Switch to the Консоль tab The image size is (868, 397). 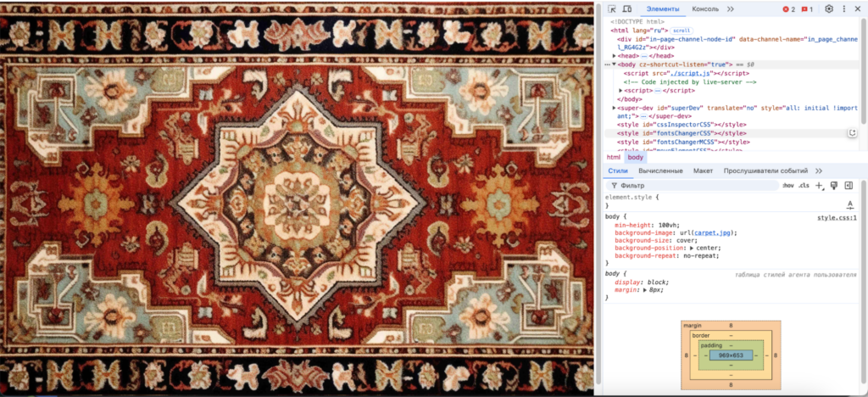tap(705, 8)
